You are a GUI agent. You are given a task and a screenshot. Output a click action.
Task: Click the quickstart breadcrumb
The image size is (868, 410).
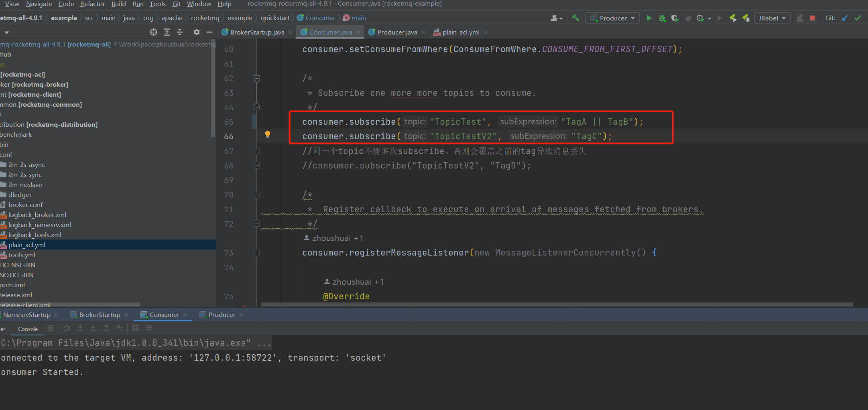click(x=275, y=18)
